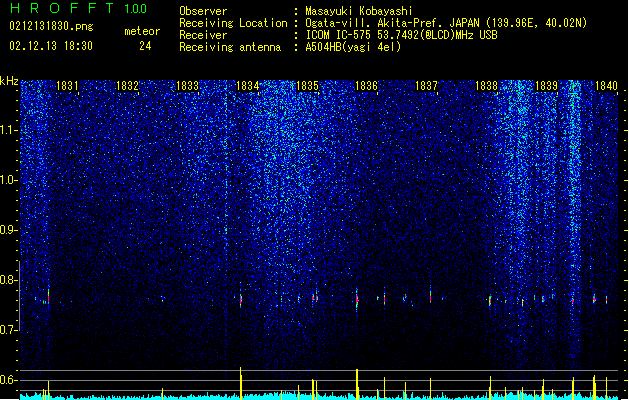629x400 pixels.
Task: Click the 1839 time marker
Action: [x=546, y=86]
